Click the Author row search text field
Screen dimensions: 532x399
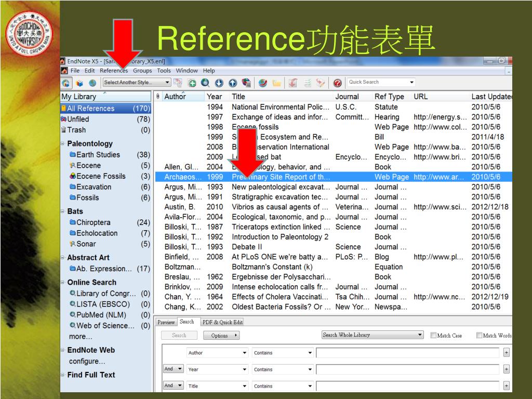pos(407,353)
